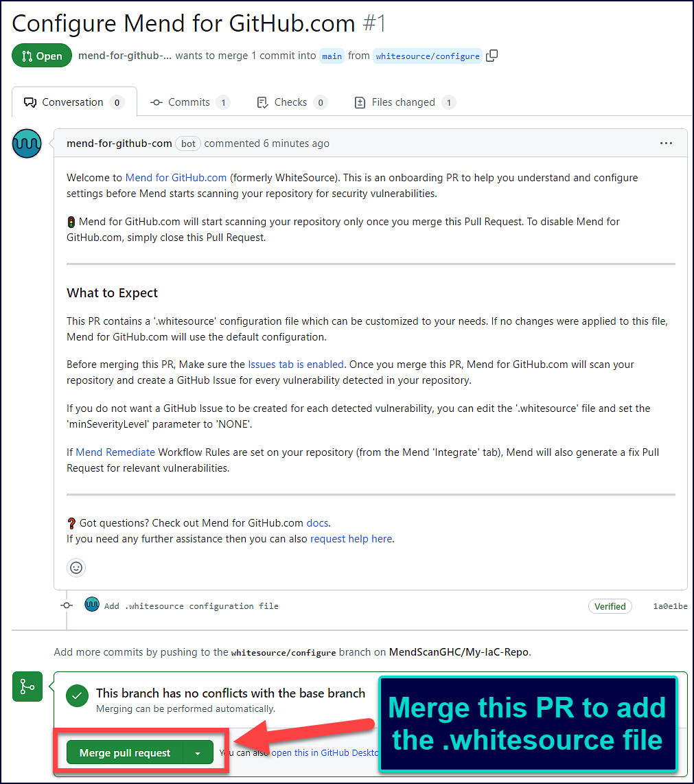This screenshot has width=694, height=784.
Task: Click the Mend bot avatar beside comment
Action: (x=27, y=144)
